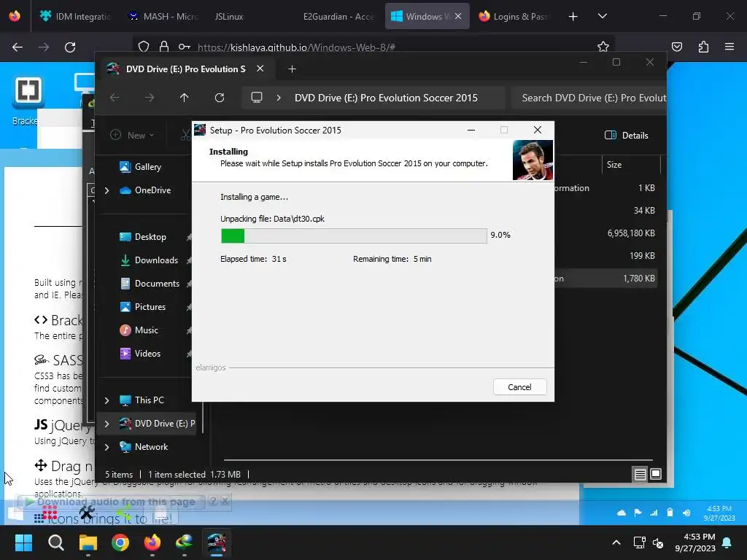Bookmark this page with the star
747x560 pixels.
click(603, 47)
